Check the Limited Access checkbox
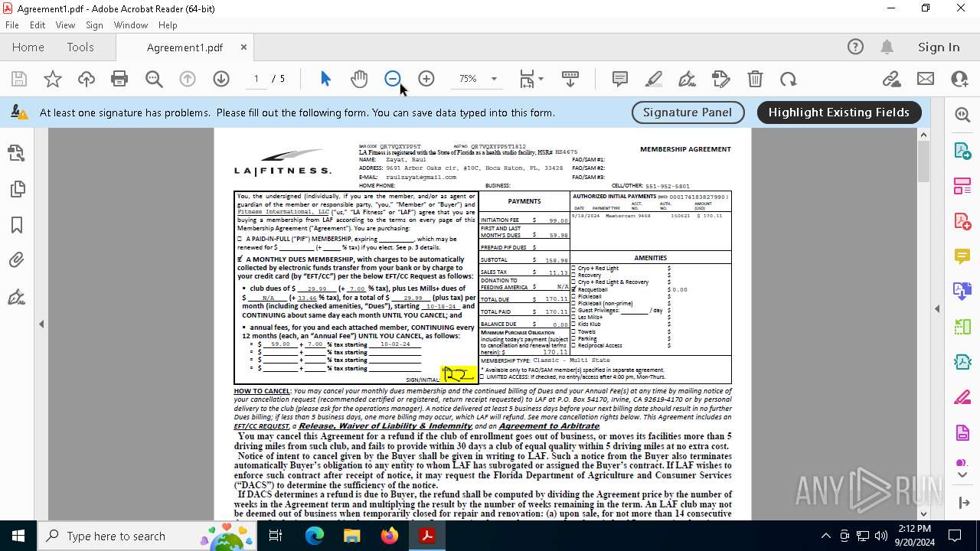 coord(482,377)
